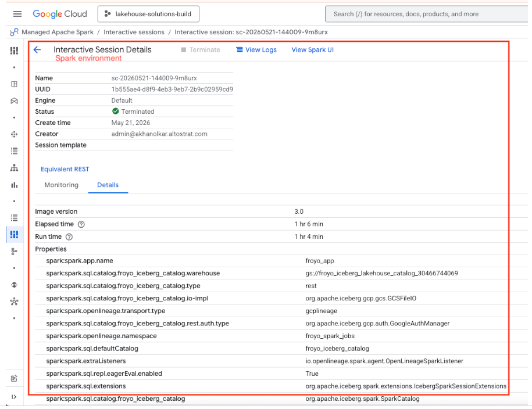Click the lakehouse barn-shaped sidebar icon
532x409 pixels.
click(15, 101)
